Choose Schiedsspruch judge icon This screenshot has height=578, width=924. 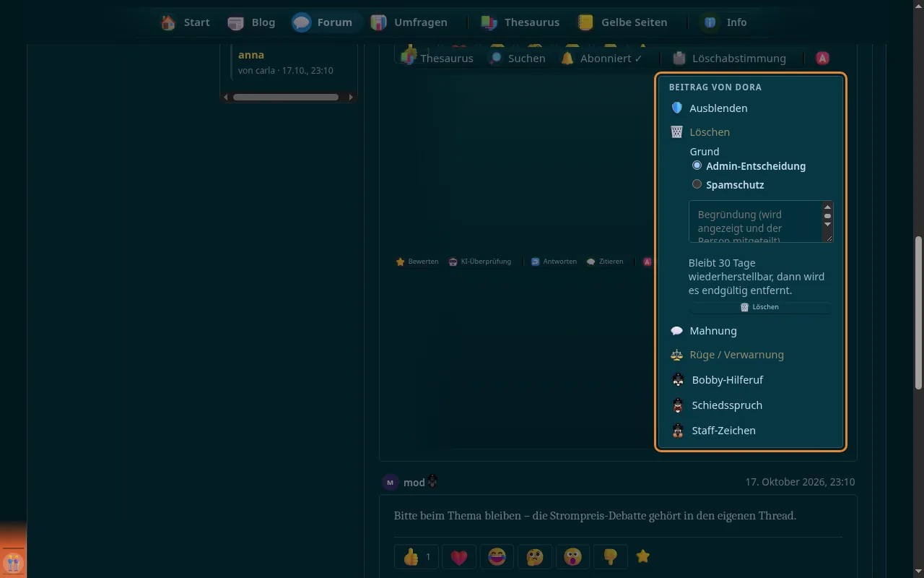point(678,405)
